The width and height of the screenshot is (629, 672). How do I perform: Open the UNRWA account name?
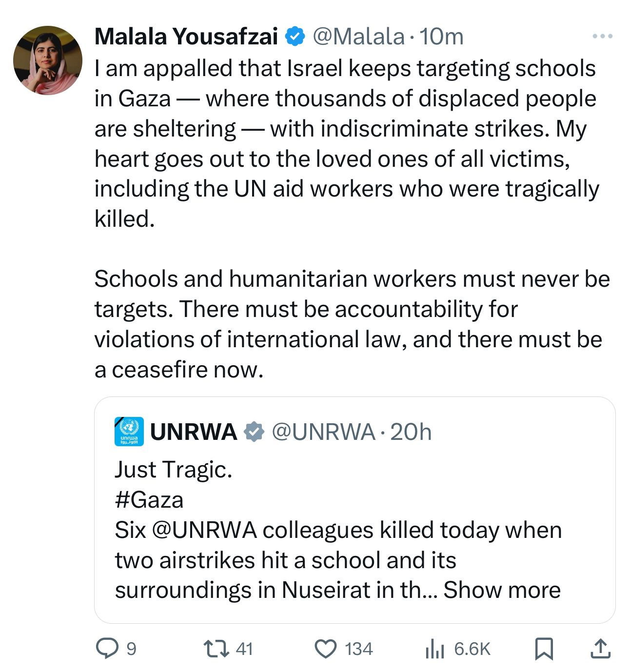[194, 432]
